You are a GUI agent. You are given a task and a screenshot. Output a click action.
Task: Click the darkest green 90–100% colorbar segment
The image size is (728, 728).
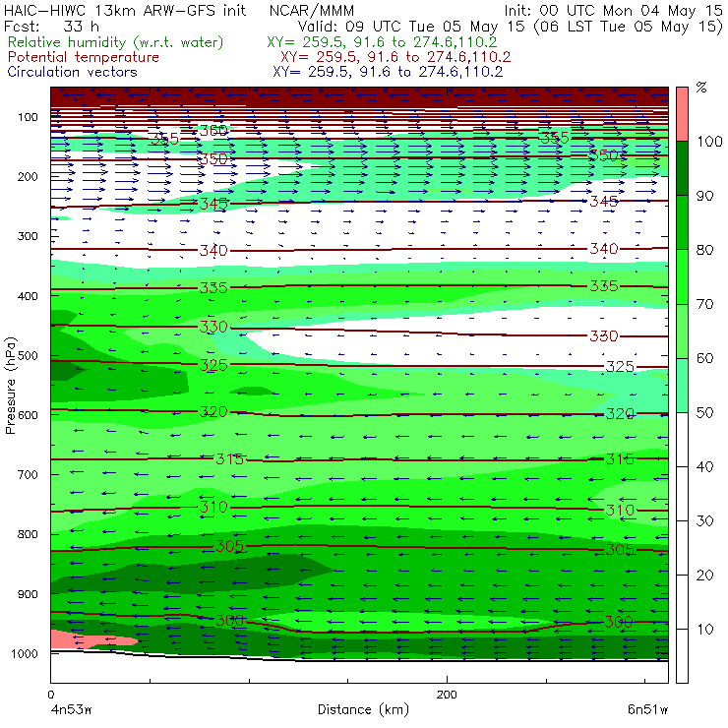pyautogui.click(x=682, y=168)
